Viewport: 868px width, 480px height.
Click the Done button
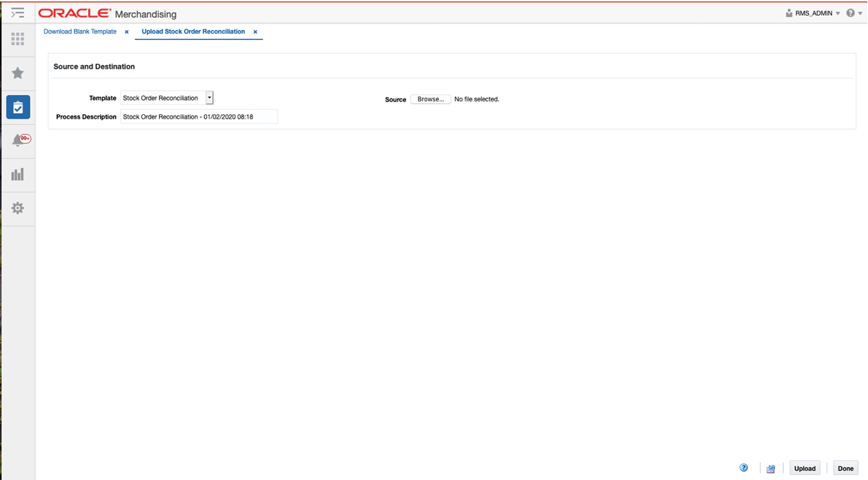pos(845,468)
